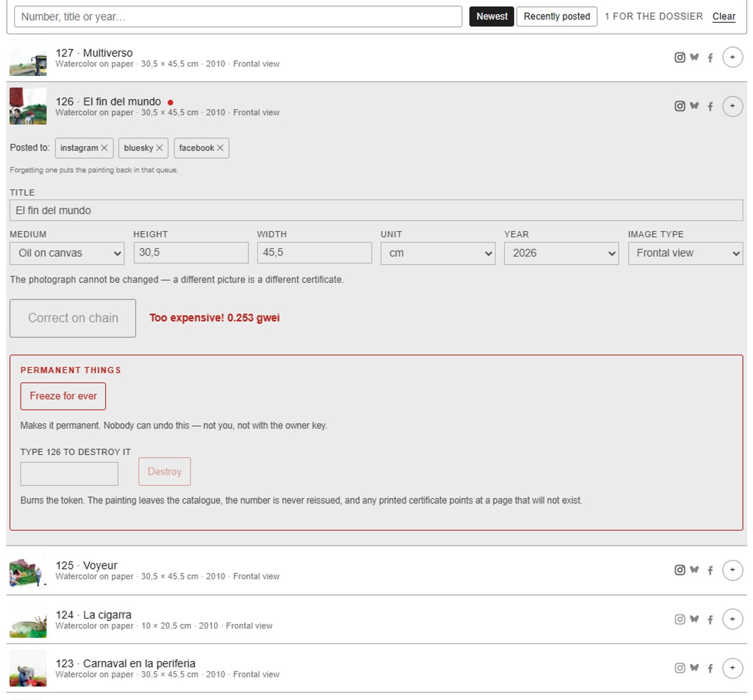The image size is (753, 700).
Task: Click Bluesky icon in Carnaval en la periferia row
Action: pyautogui.click(x=694, y=668)
